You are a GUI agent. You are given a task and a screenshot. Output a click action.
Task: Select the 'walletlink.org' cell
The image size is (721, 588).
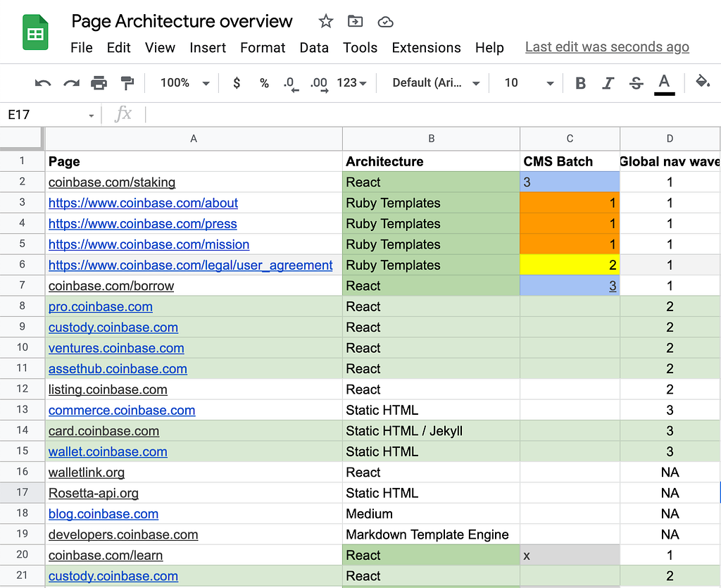(194, 472)
